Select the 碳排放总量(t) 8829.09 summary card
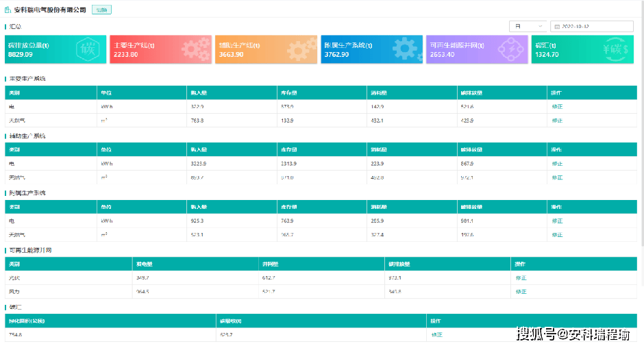 55,49
